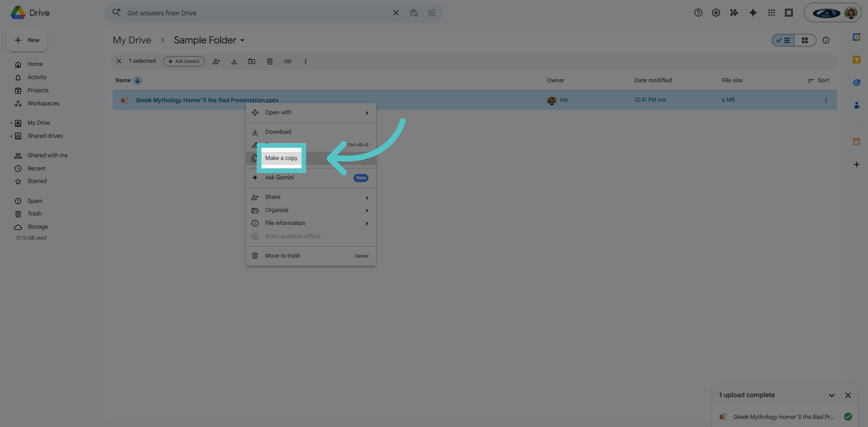Click the download toolbar icon

tap(234, 61)
